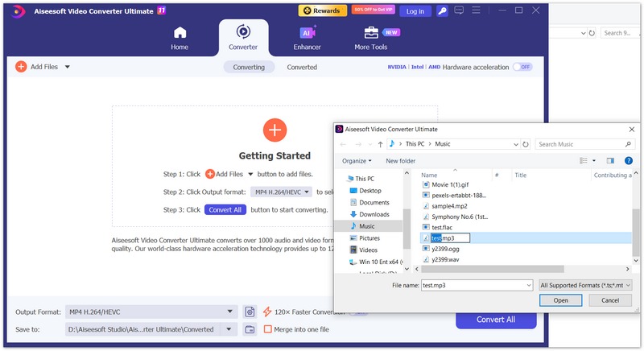
Task: Select the pexels-ertabbt-188 file
Action: [x=454, y=196]
